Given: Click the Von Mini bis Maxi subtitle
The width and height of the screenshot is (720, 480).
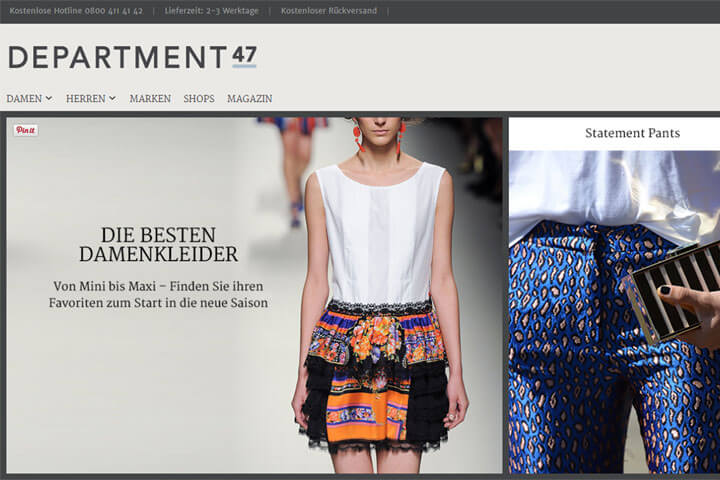Looking at the screenshot, I should coord(160,293).
